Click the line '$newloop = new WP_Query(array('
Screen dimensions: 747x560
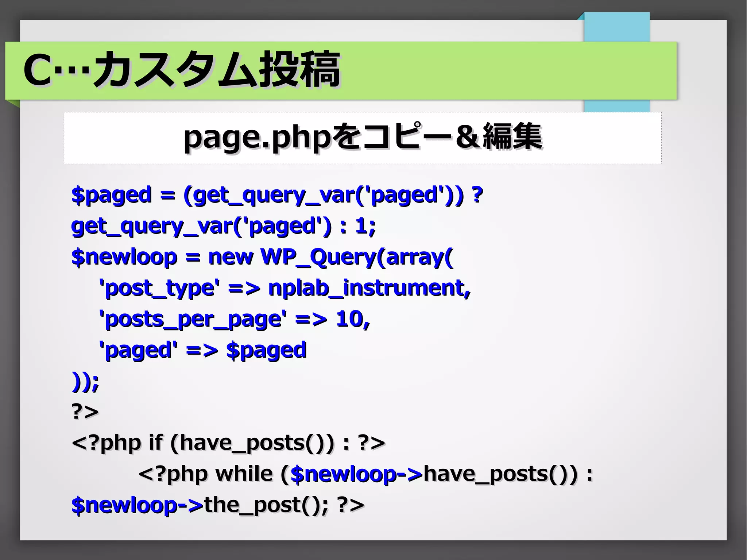(x=262, y=257)
